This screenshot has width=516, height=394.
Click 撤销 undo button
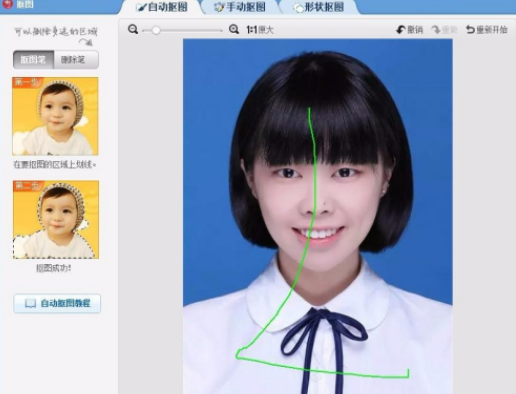(410, 30)
